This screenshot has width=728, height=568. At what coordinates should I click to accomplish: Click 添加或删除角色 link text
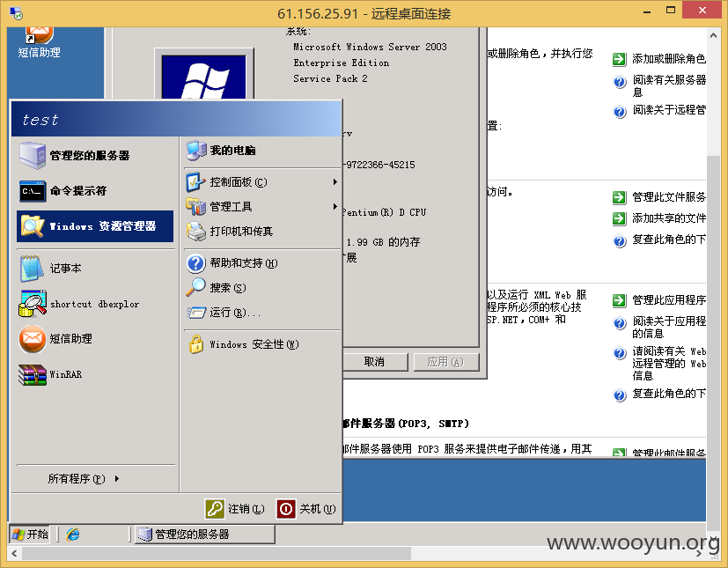668,58
